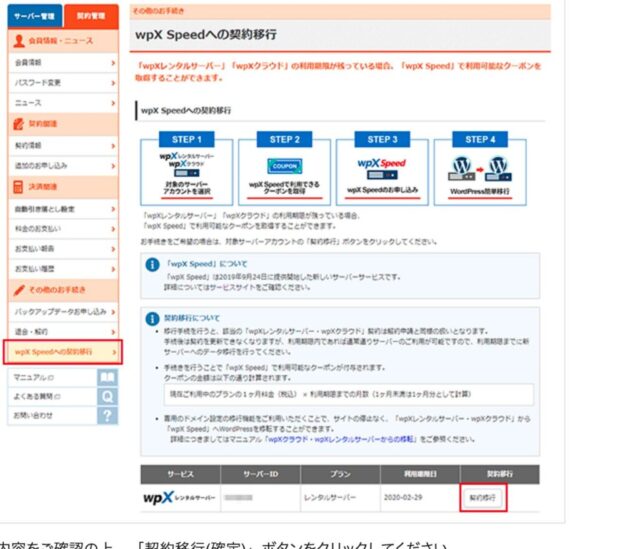Click the info icon beside 「wpX Speed」について
Screen dimensions: 640x549
pos(152,264)
